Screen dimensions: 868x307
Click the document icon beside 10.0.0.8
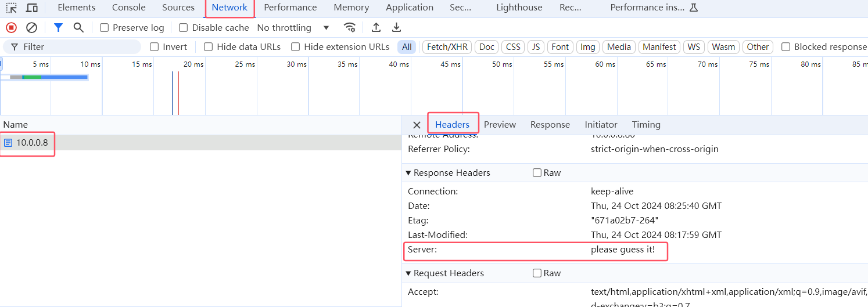8,143
